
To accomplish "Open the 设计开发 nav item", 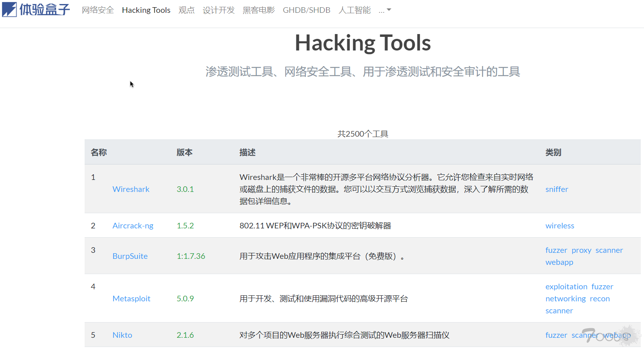I will 219,10.
